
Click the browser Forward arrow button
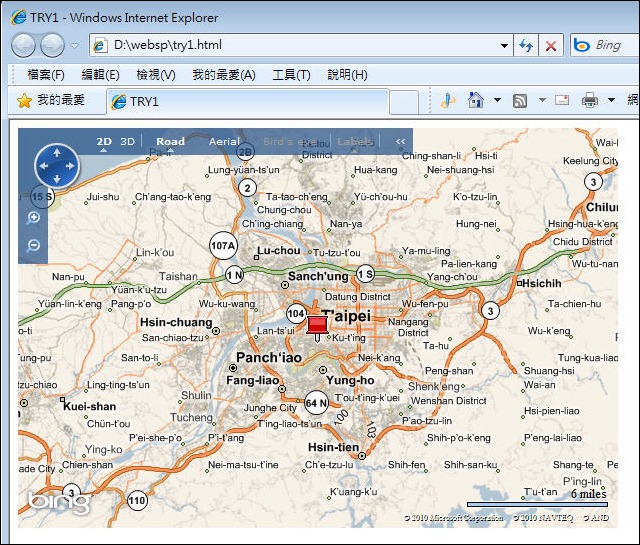(53, 45)
